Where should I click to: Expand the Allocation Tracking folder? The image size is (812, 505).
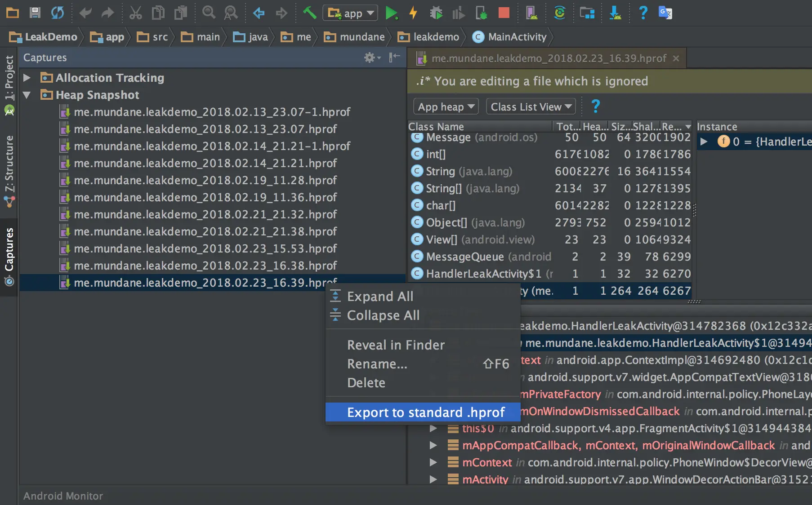click(x=27, y=78)
